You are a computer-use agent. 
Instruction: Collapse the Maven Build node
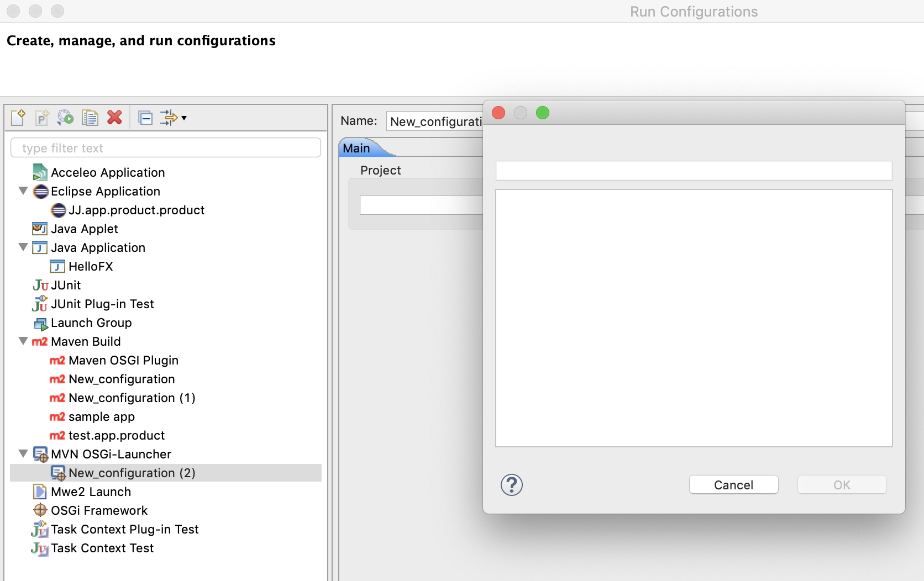pos(23,341)
